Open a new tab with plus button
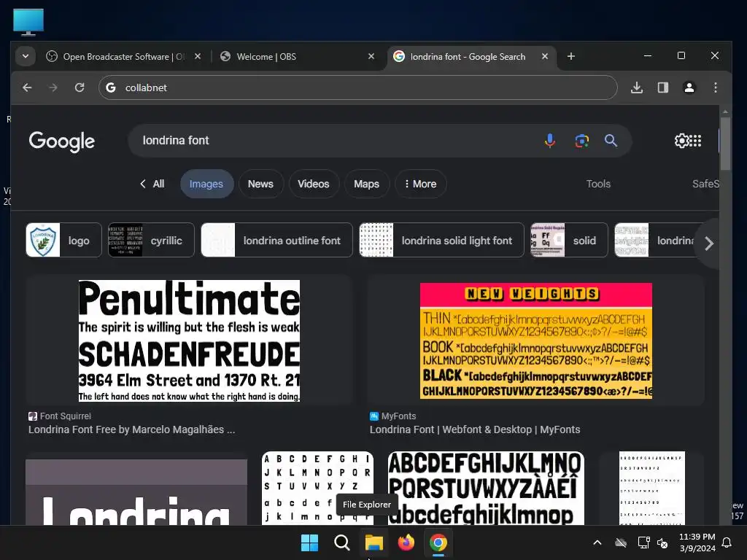Viewport: 747px width, 560px height. pyautogui.click(x=570, y=57)
